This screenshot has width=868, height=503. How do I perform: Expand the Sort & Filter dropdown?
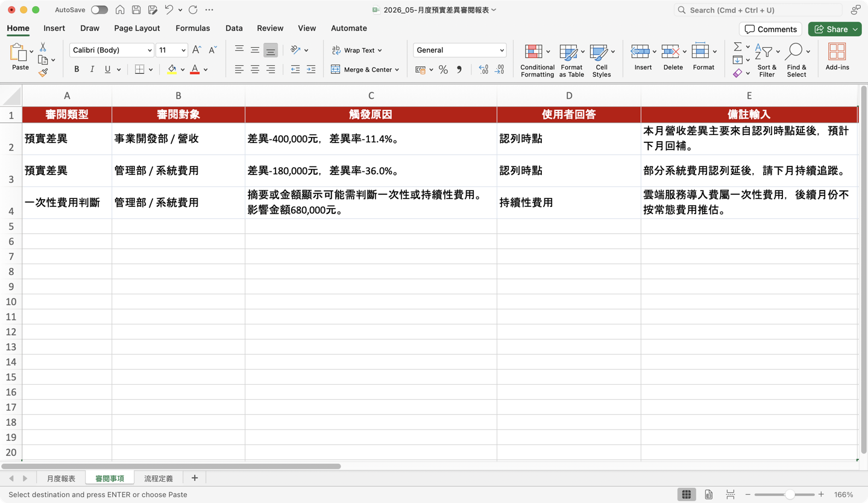[x=778, y=52]
